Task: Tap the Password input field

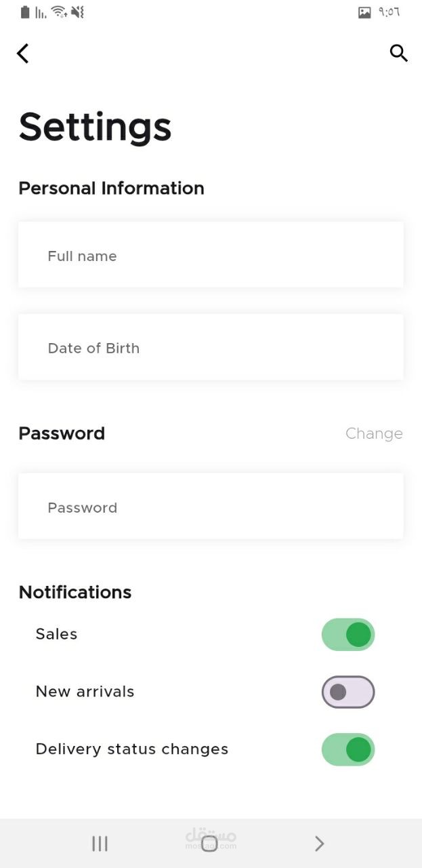Action: pyautogui.click(x=211, y=507)
